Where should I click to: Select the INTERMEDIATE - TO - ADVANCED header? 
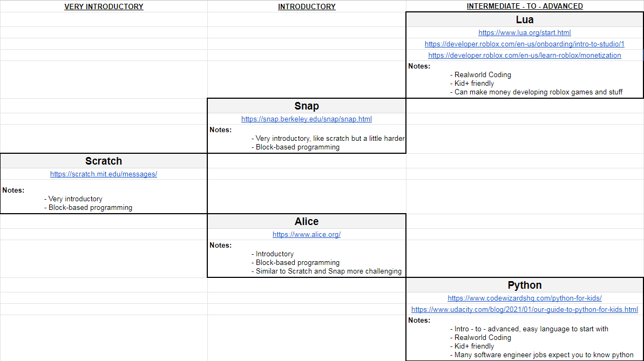point(524,6)
